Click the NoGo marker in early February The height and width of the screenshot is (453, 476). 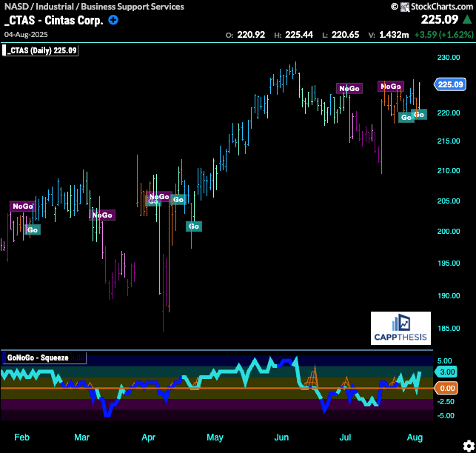coord(23,207)
